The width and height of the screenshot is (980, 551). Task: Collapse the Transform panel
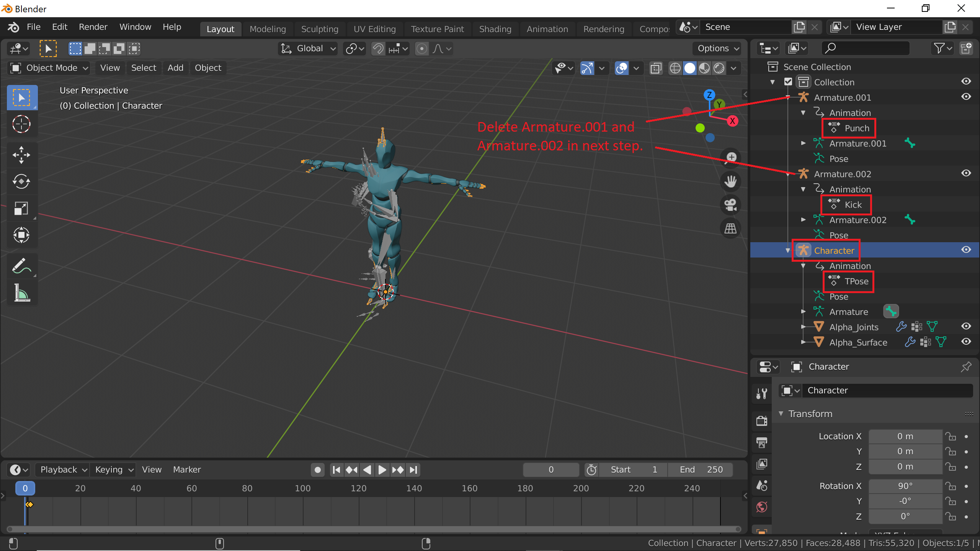pos(781,414)
